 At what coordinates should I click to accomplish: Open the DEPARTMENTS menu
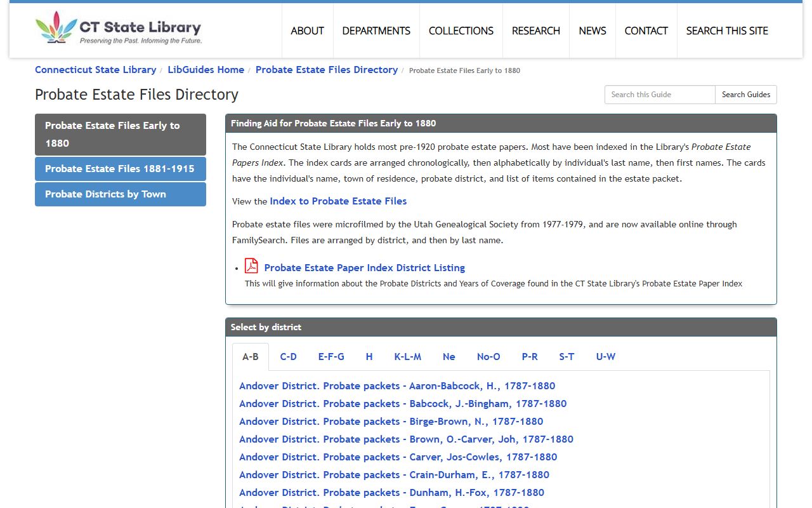click(376, 30)
